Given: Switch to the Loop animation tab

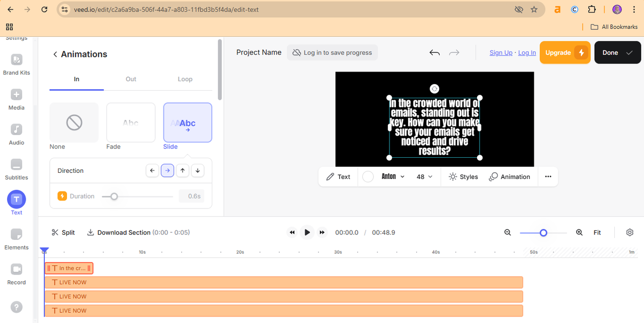Looking at the screenshot, I should point(185,79).
